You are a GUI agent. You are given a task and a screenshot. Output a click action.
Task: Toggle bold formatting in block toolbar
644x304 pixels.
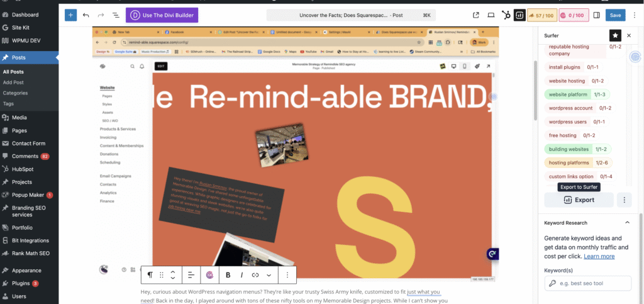(x=228, y=275)
